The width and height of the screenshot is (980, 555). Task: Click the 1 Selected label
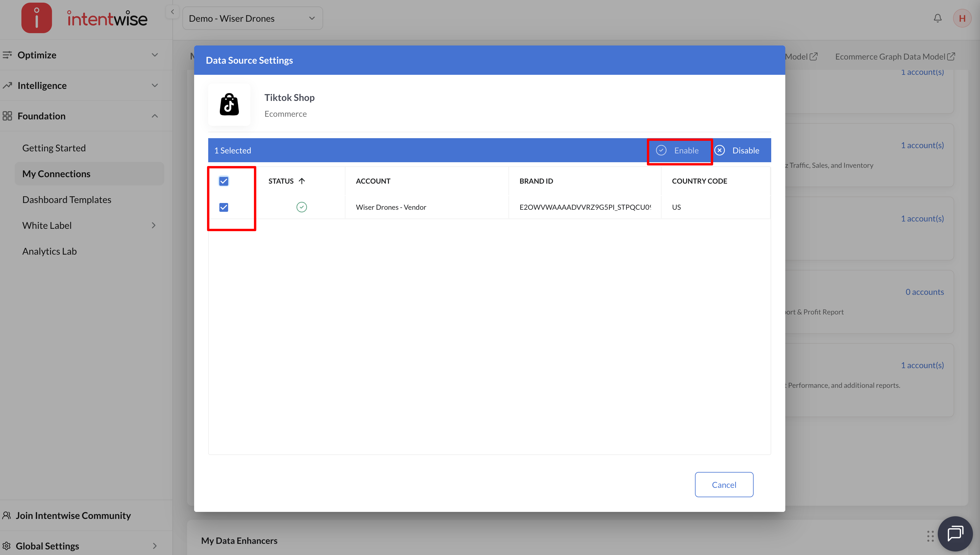[x=233, y=150]
